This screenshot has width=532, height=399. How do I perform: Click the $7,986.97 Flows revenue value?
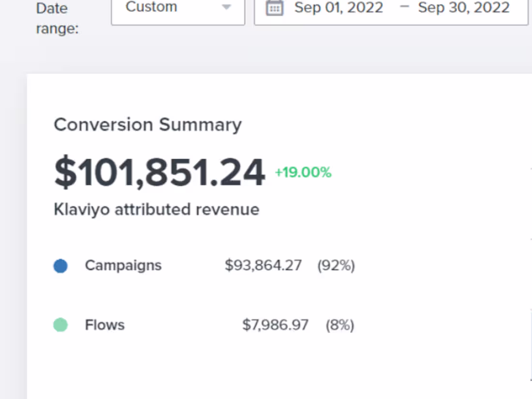(276, 325)
